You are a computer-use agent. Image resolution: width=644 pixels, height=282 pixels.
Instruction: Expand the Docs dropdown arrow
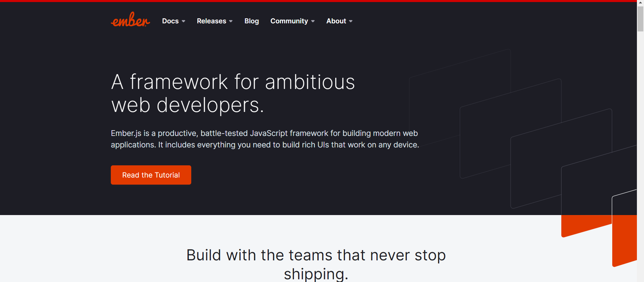[183, 21]
